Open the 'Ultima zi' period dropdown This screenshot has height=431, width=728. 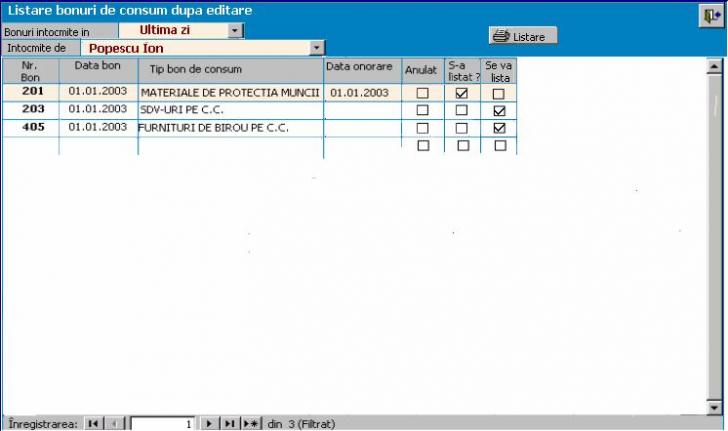coord(235,31)
